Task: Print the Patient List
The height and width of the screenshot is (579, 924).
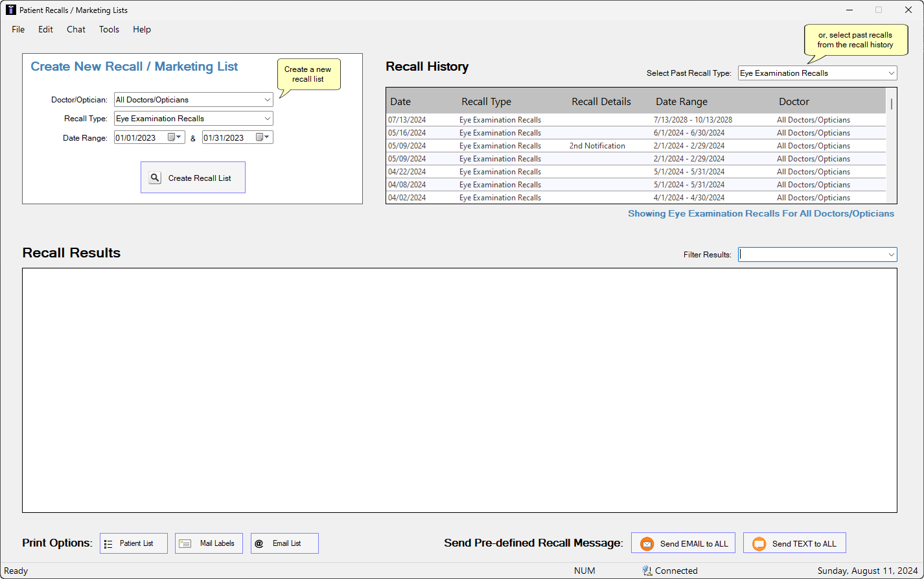Action: coord(133,543)
